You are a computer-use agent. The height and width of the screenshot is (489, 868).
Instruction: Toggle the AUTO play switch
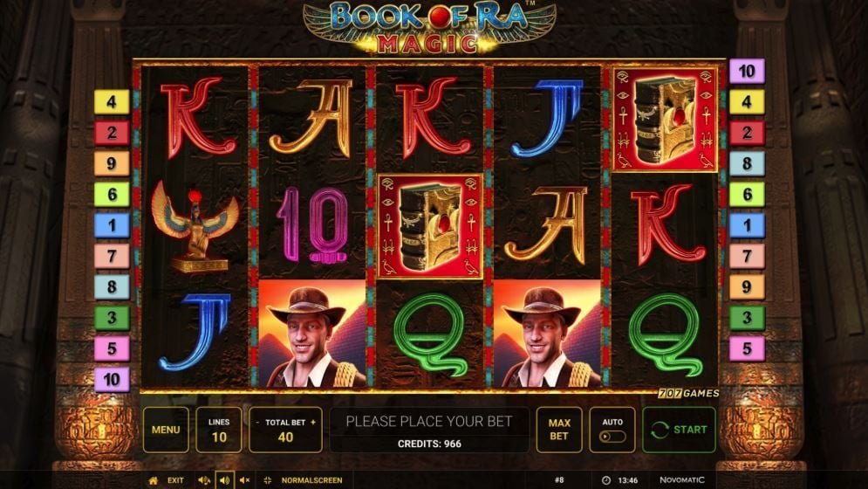(x=612, y=437)
